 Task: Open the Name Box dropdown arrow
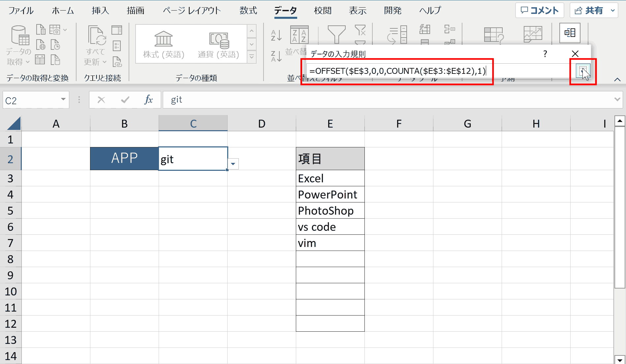click(63, 100)
